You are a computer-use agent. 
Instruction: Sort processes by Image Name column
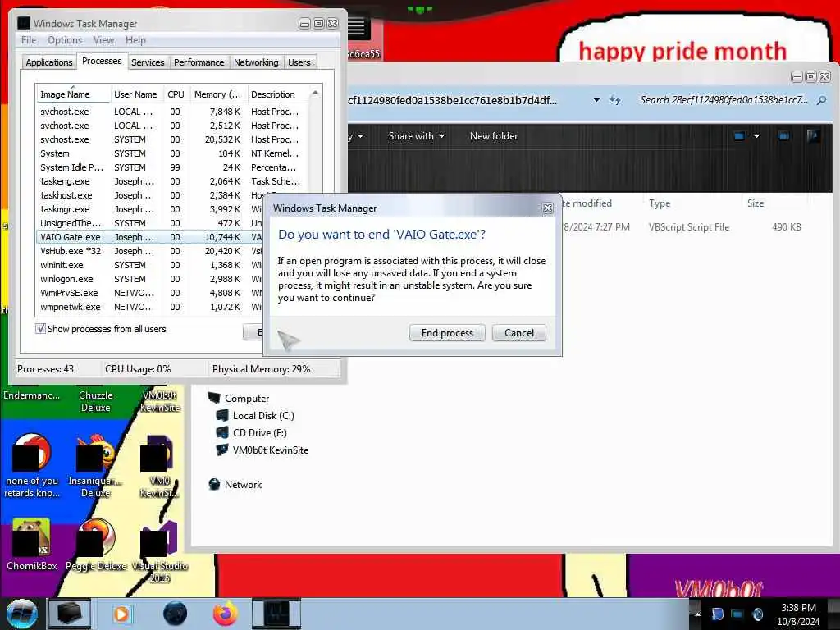[73, 94]
